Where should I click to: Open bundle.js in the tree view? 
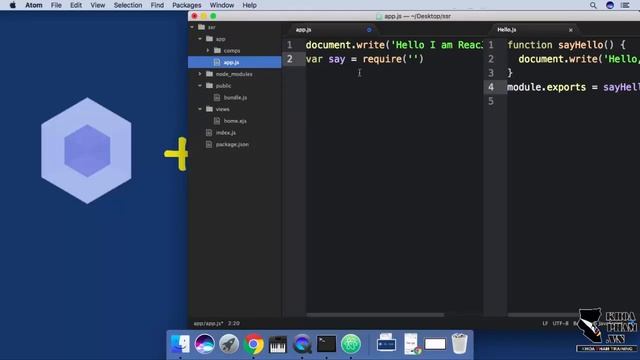(x=235, y=98)
